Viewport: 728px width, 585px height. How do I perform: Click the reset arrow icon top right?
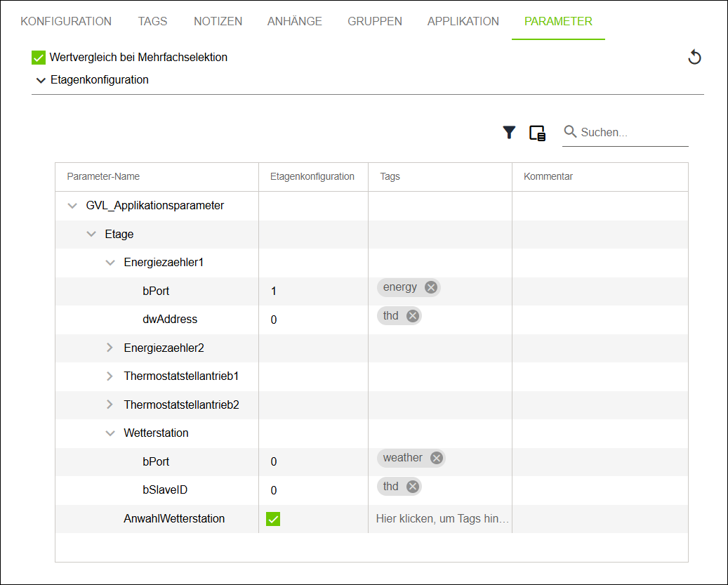(694, 57)
